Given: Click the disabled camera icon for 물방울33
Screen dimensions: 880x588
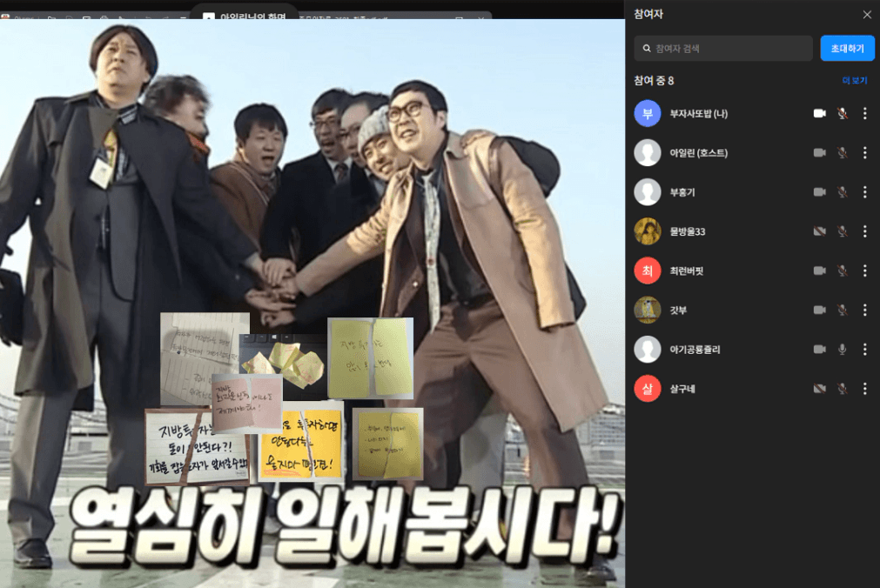Looking at the screenshot, I should pos(819,231).
